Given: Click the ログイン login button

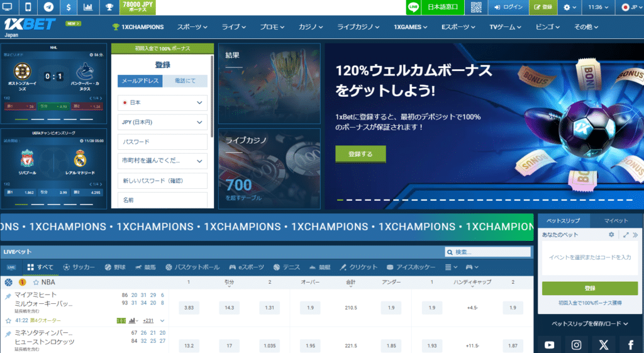Looking at the screenshot, I should (508, 7).
